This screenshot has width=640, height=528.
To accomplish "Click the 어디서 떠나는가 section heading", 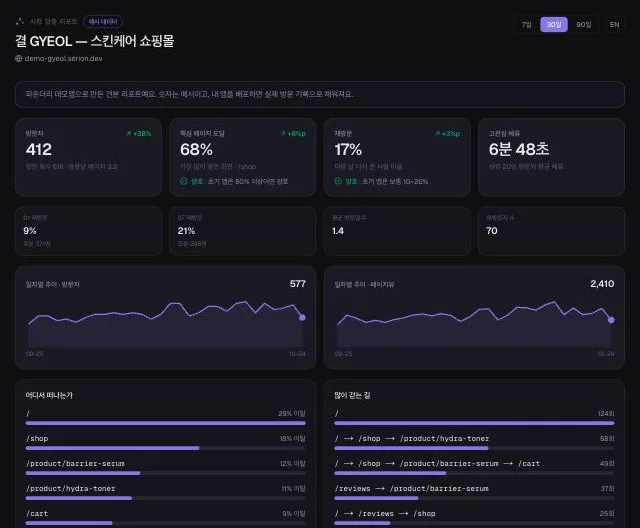I will [x=49, y=395].
